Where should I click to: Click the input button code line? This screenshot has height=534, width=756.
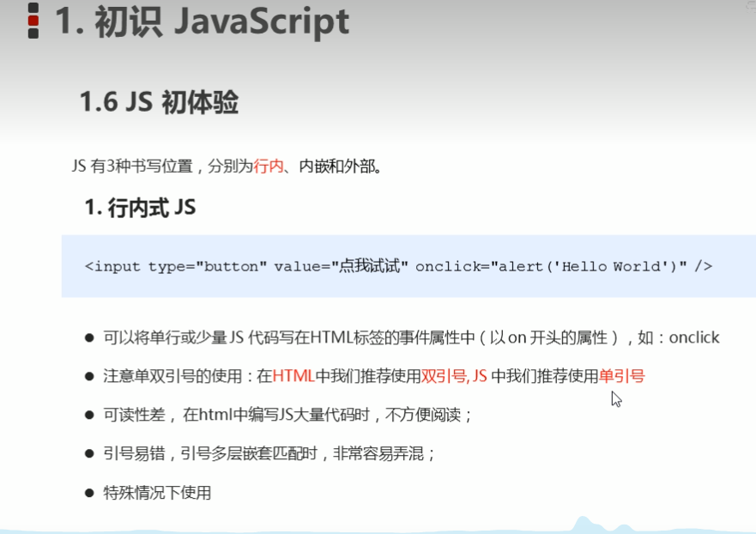point(398,266)
